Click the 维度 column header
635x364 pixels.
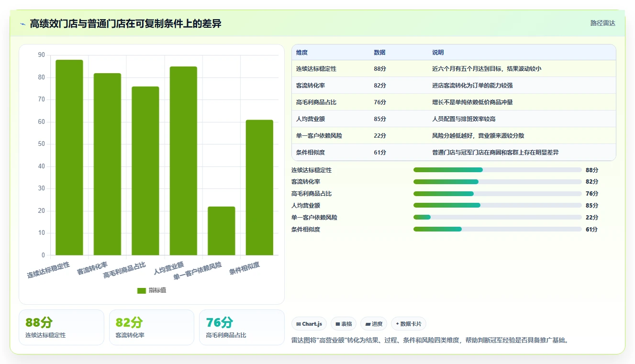(x=302, y=53)
